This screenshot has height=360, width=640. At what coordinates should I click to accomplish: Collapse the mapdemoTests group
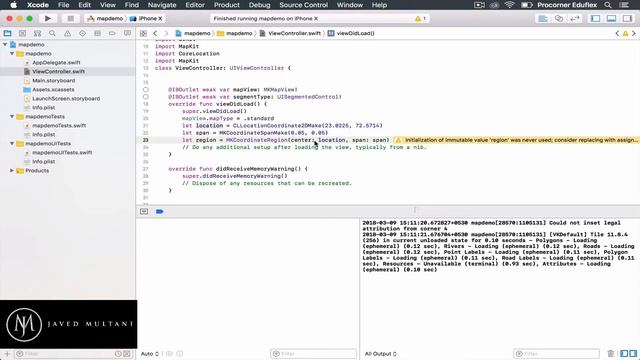pos(12,117)
